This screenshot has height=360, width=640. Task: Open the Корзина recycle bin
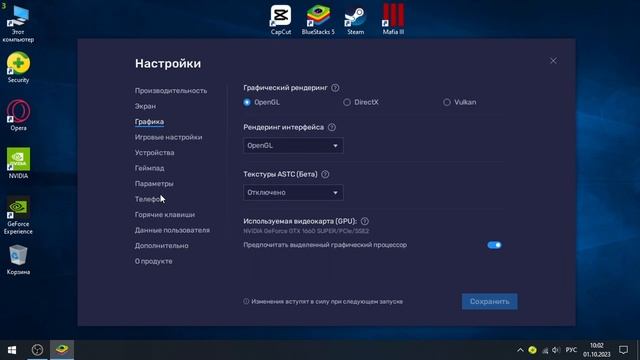pos(18,260)
